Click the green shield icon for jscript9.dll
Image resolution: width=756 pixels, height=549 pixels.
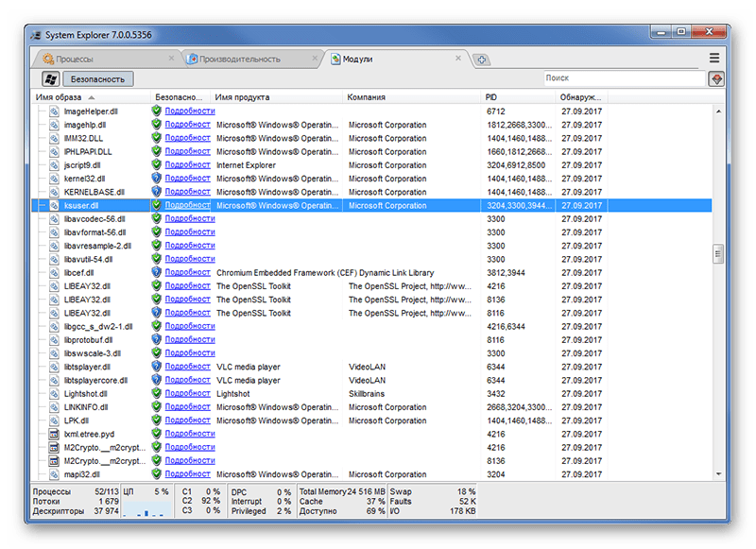[x=156, y=164]
